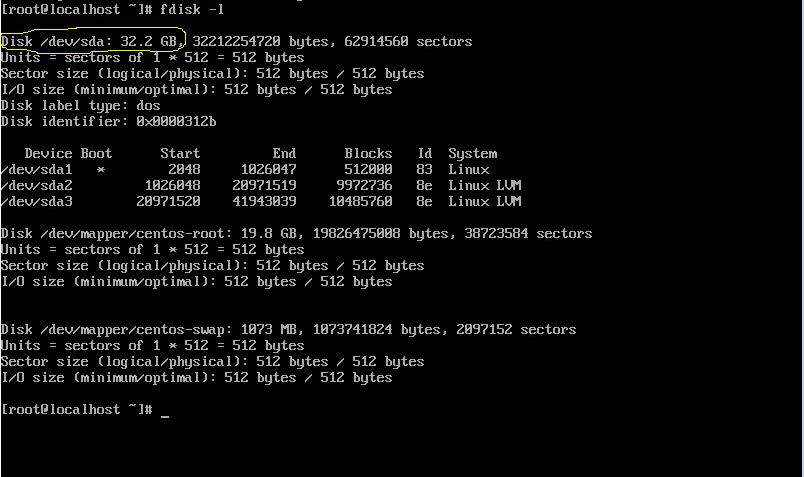Click the /dev/mapper/centos-swap disk line
804x477 pixels.
click(x=288, y=329)
